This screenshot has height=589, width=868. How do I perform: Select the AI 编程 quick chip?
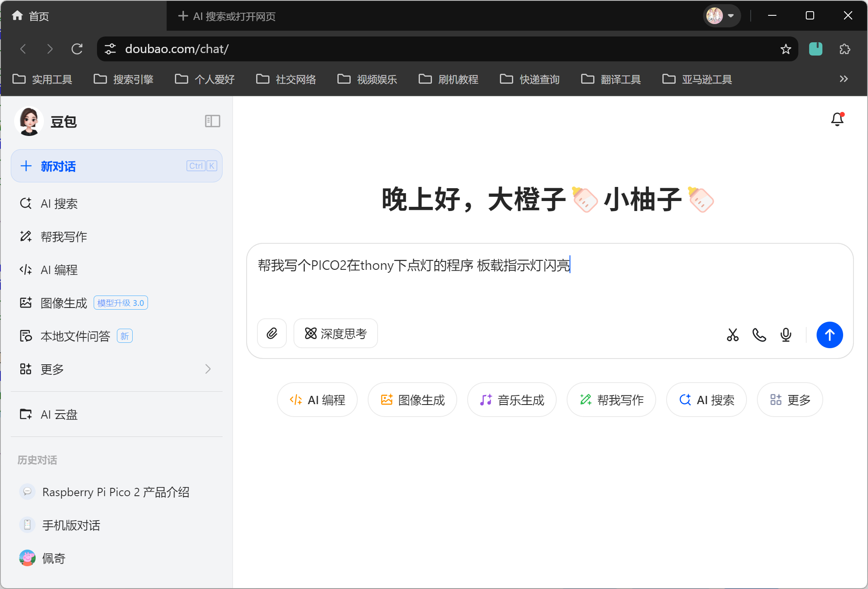pos(317,400)
